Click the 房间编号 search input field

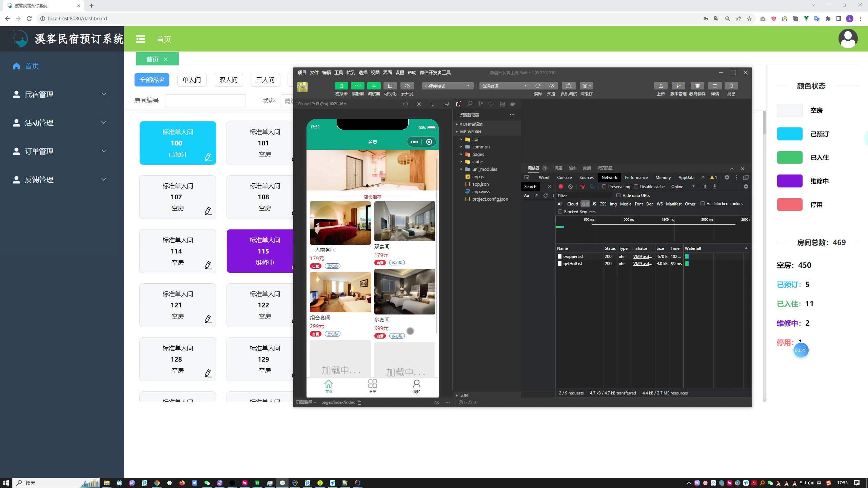click(x=206, y=100)
